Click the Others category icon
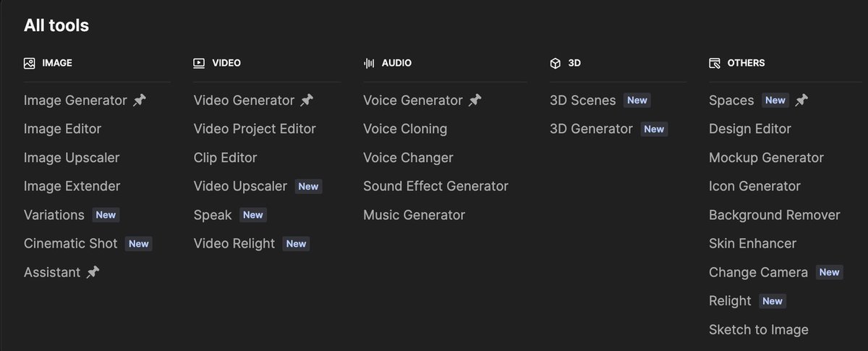This screenshot has height=351, width=868. pyautogui.click(x=715, y=63)
